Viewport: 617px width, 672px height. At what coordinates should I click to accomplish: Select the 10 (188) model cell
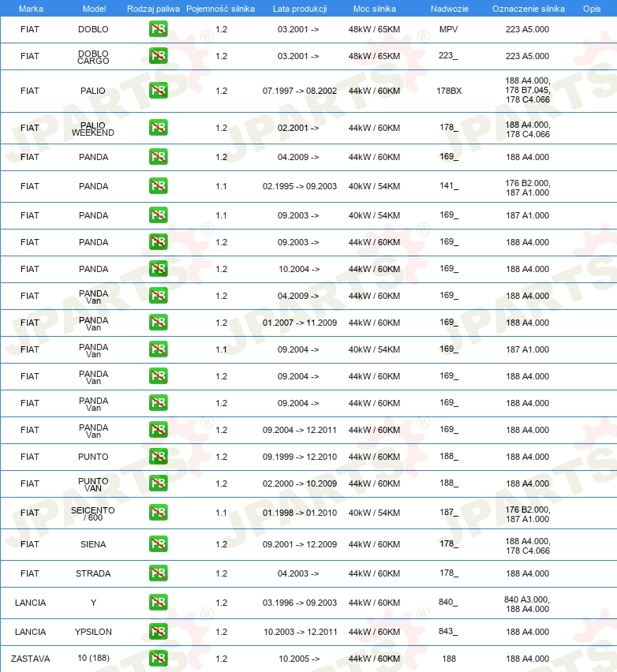93,658
